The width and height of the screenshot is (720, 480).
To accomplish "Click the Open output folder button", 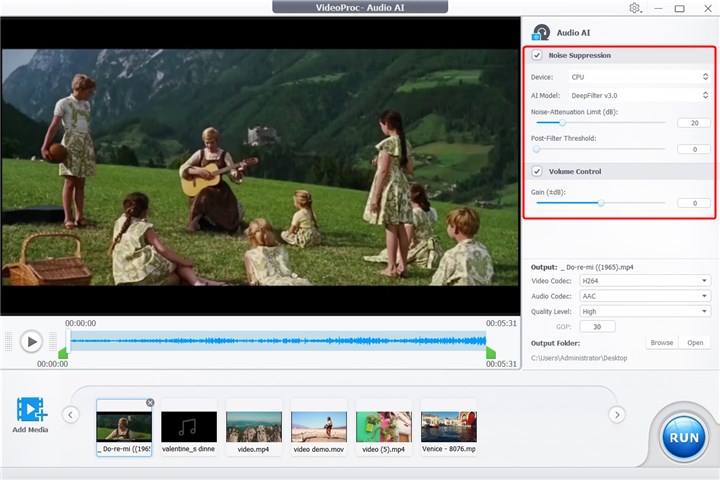I will click(695, 343).
